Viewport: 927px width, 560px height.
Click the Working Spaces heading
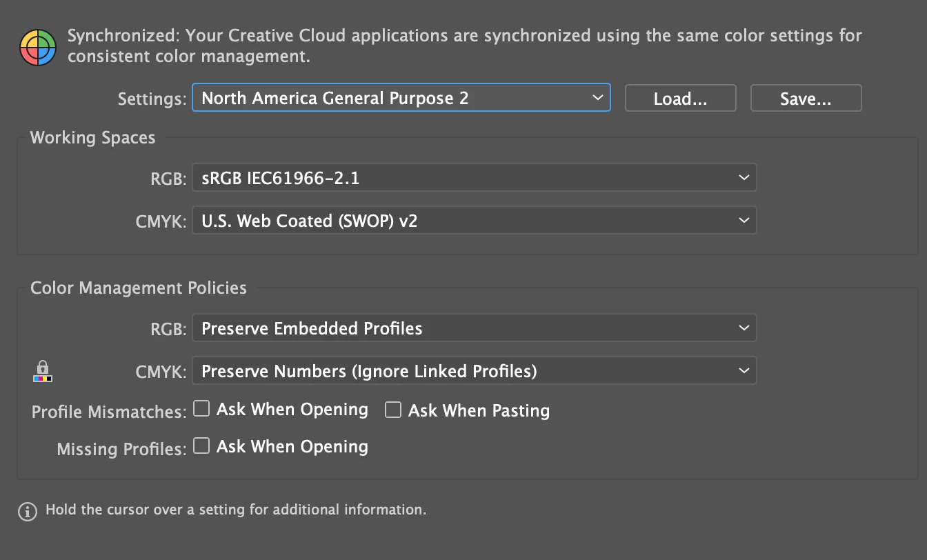(93, 137)
